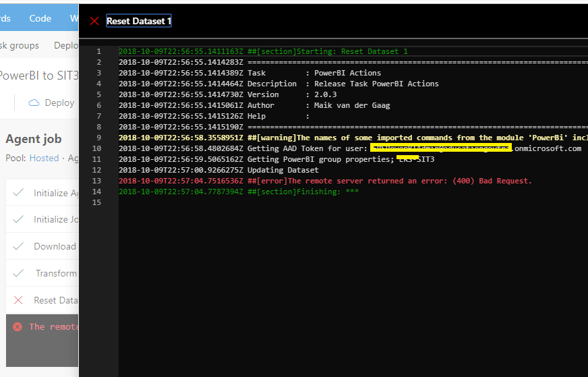Click the Deplo... tab beside task groups
Image resolution: width=588 pixels, height=377 pixels.
click(x=66, y=45)
